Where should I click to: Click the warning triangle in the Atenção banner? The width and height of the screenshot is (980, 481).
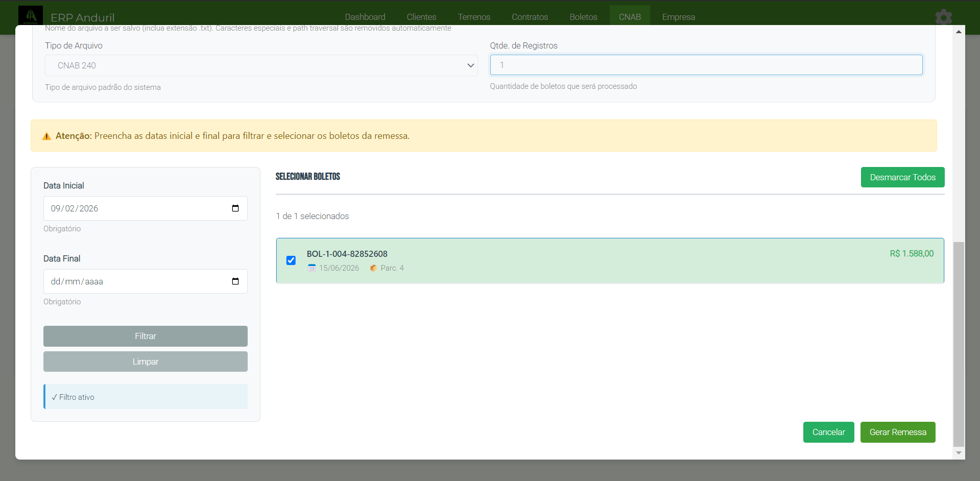(x=46, y=136)
